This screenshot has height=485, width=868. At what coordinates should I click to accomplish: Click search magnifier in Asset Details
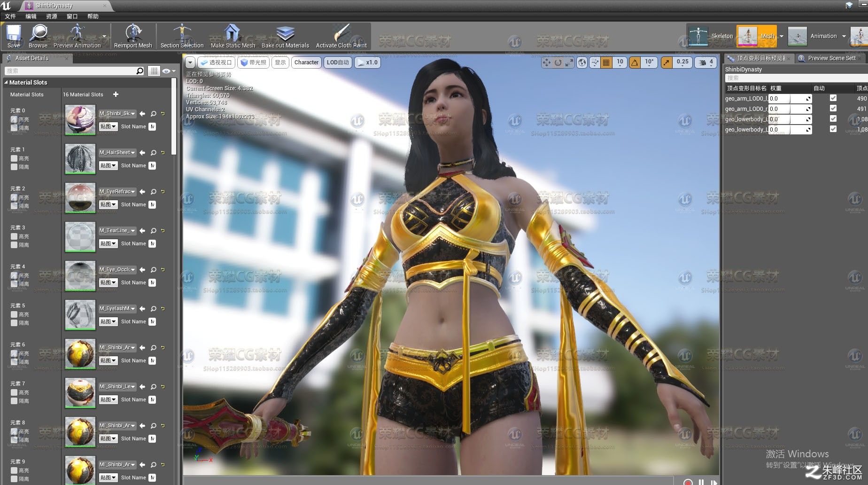point(140,71)
